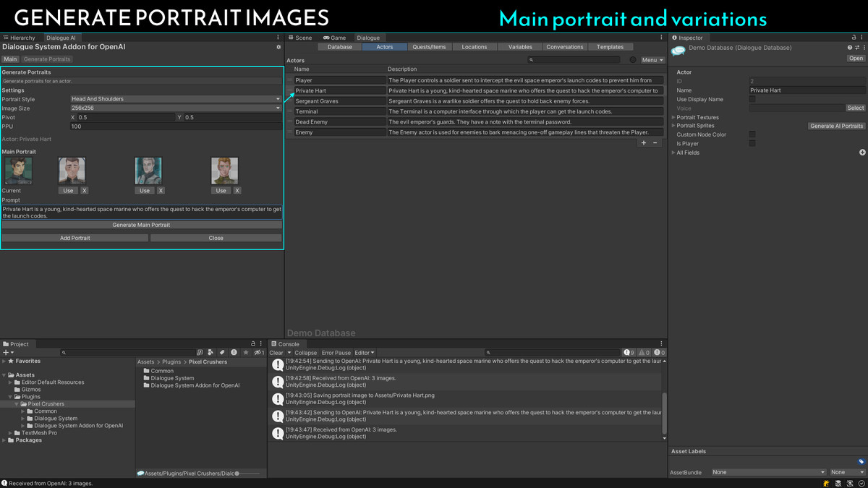Open Clear button dropdown arrow in Console
The width and height of the screenshot is (868, 488).
pyautogui.click(x=289, y=353)
